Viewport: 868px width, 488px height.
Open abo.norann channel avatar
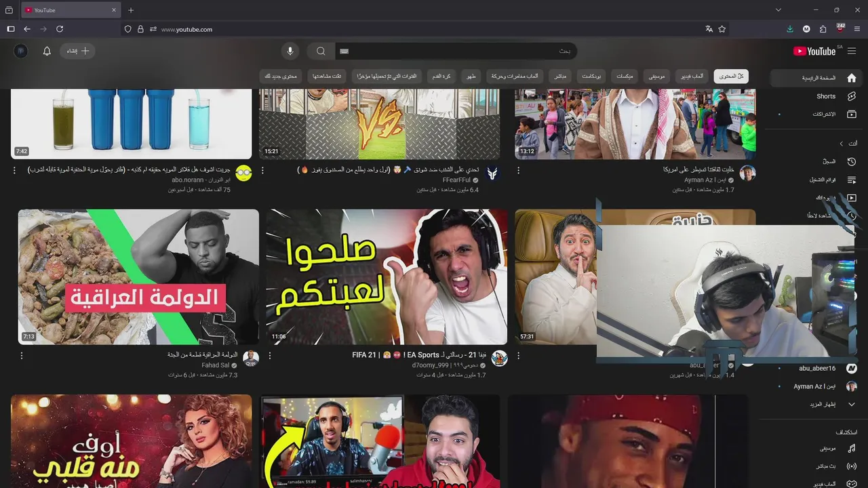(x=243, y=174)
